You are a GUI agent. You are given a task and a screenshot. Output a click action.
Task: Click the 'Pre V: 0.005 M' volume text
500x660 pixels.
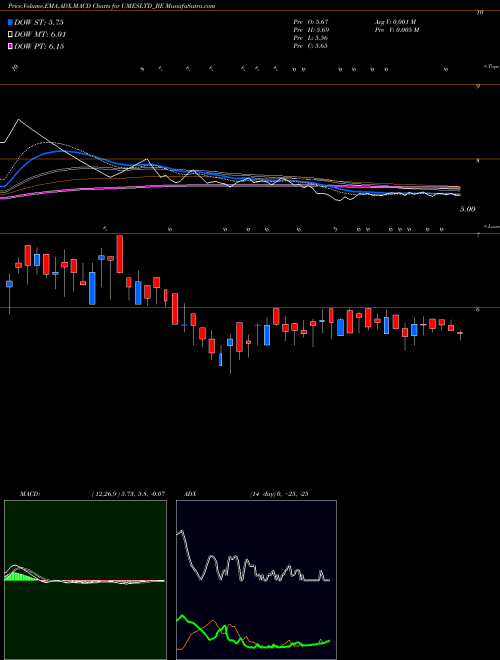pos(397,30)
